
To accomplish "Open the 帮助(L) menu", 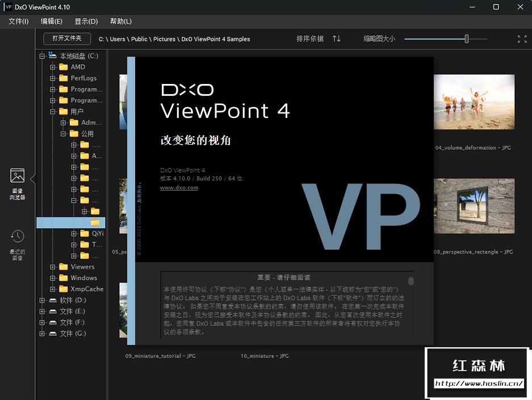I will [120, 22].
